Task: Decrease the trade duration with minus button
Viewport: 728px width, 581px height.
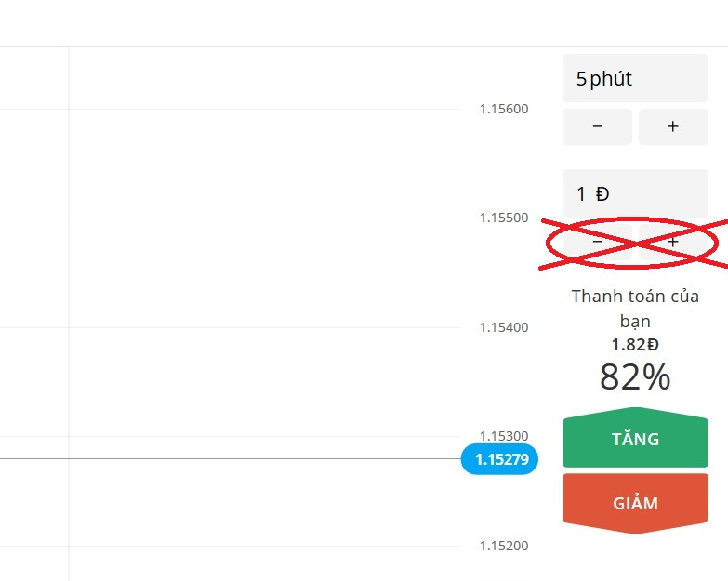Action: 597,126
